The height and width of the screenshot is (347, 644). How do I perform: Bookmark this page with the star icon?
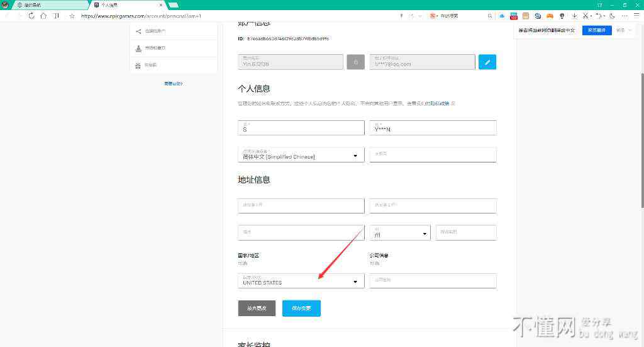[x=72, y=16]
